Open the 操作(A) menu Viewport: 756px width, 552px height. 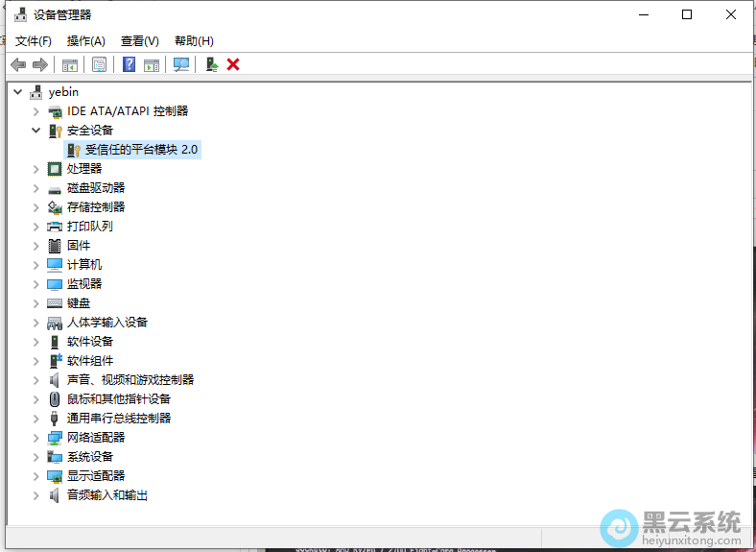(86, 40)
